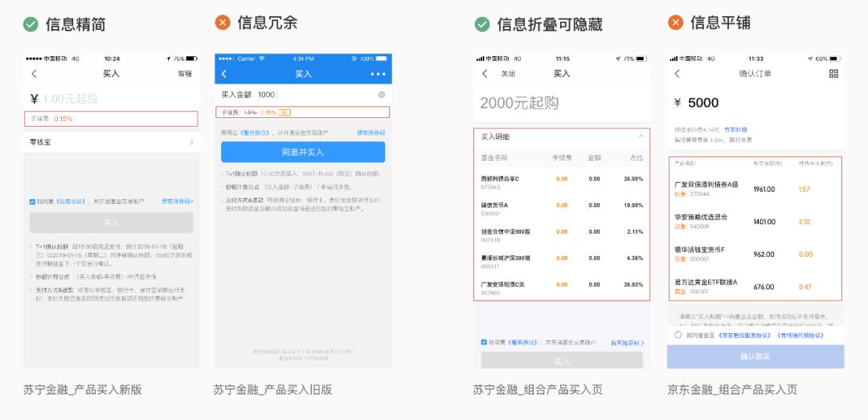This screenshot has height=420, width=868.
Task: Click the 962.00 purchase amount
Action: click(x=764, y=255)
